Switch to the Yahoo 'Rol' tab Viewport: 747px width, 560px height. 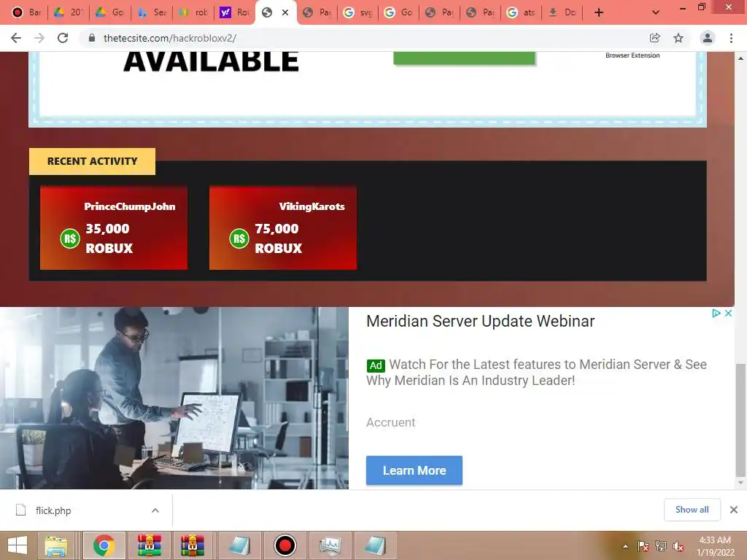tap(234, 12)
